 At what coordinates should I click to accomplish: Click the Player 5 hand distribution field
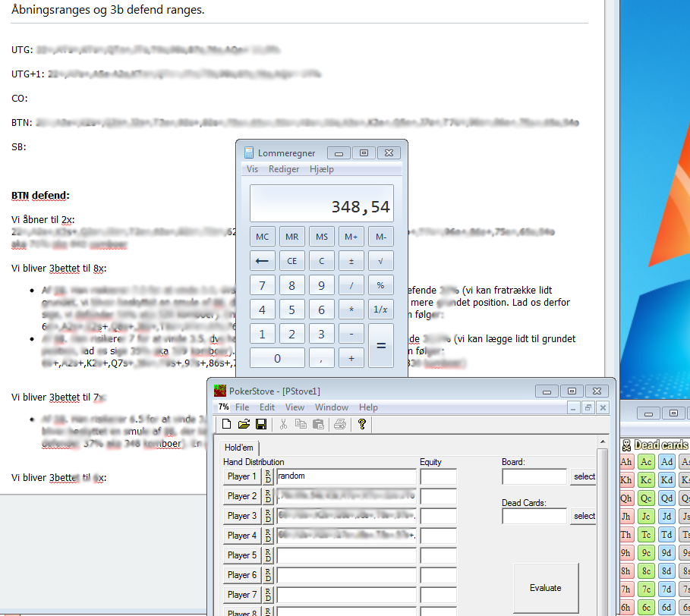click(x=346, y=556)
